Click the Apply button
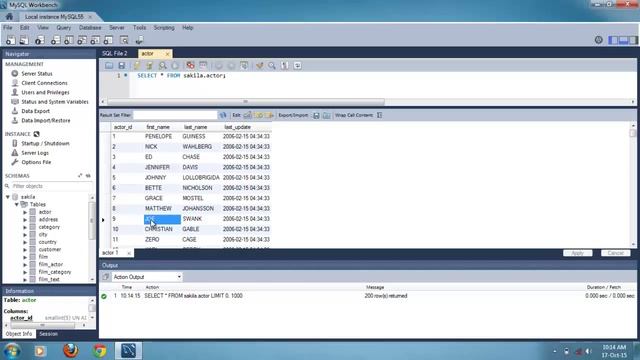 coord(578,253)
